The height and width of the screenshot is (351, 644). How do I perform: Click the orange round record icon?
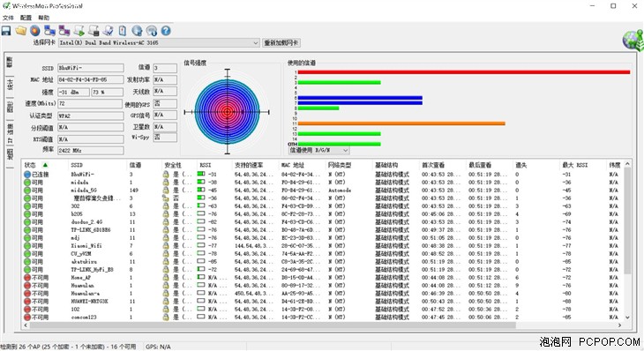click(x=35, y=31)
